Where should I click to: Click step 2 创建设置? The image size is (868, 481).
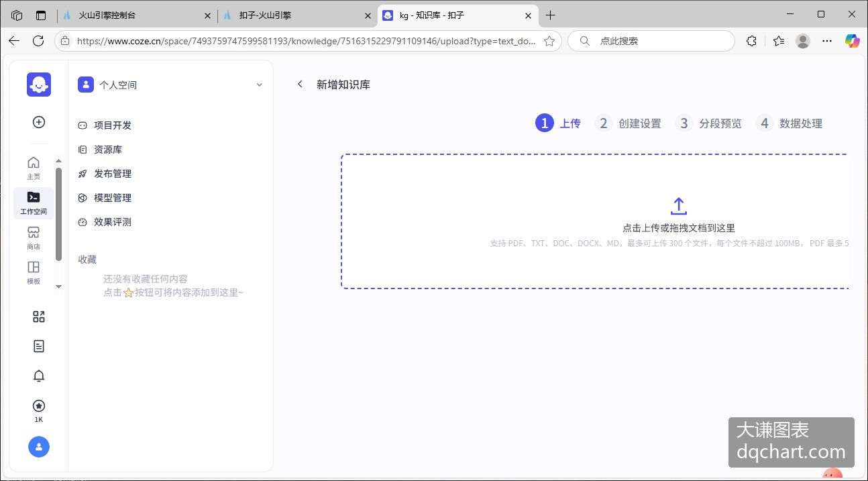(x=628, y=123)
